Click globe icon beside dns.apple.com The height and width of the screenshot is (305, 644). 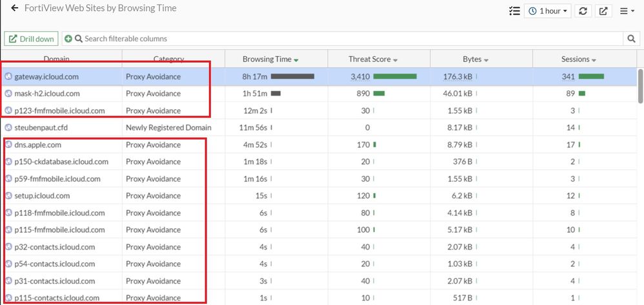click(8, 145)
